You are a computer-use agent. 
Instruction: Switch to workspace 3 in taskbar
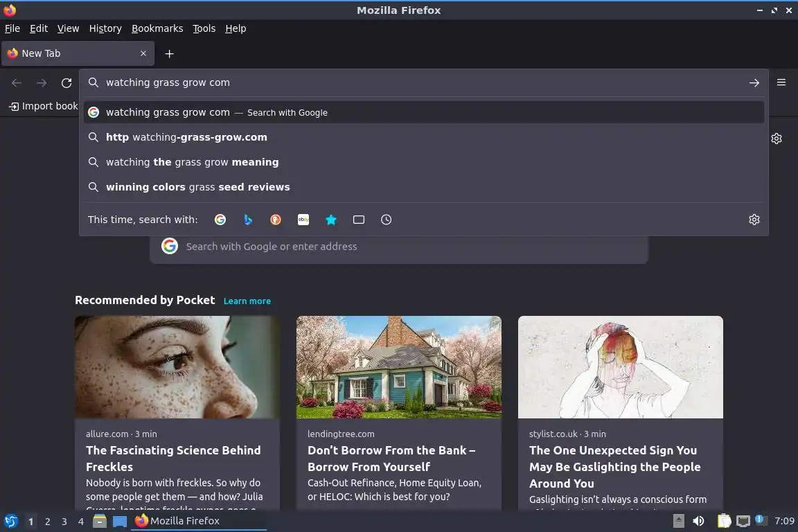click(x=64, y=522)
